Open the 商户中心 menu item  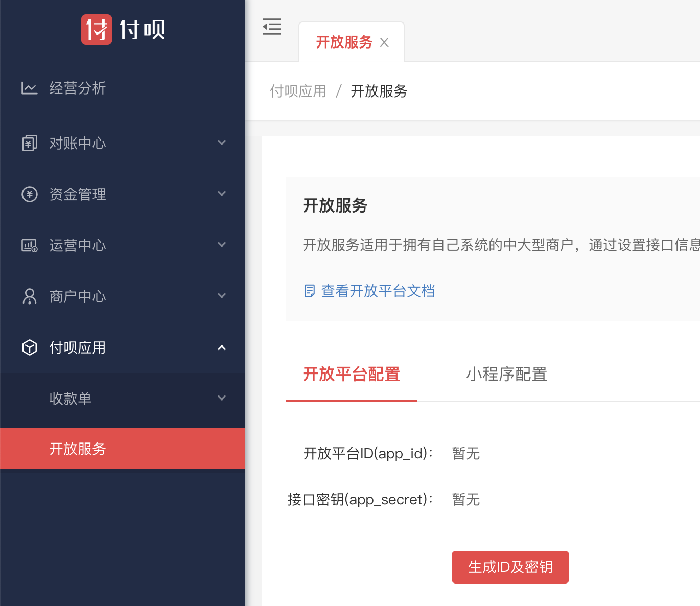pos(123,296)
